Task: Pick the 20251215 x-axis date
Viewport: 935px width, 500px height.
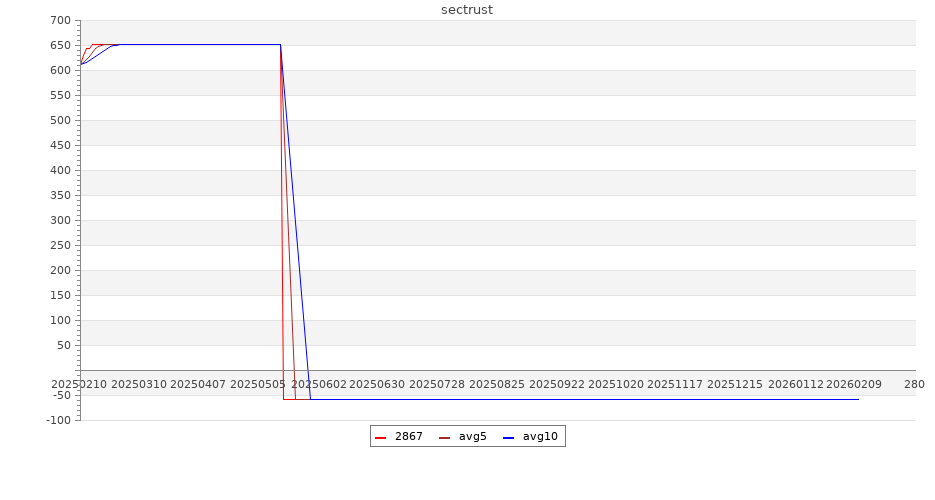Action: click(x=735, y=384)
